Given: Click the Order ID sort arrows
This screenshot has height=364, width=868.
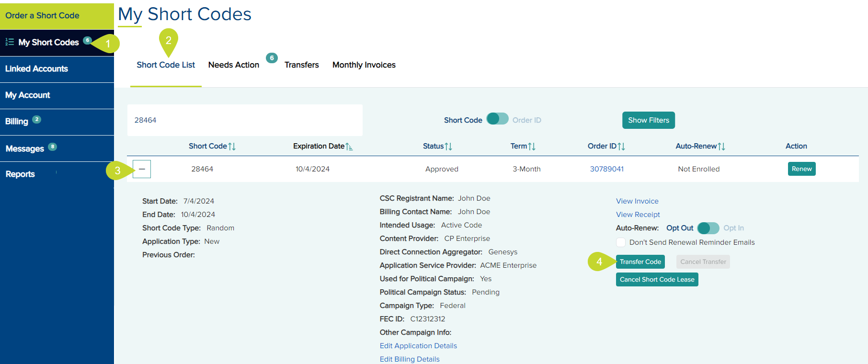Looking at the screenshot, I should pyautogui.click(x=621, y=147).
